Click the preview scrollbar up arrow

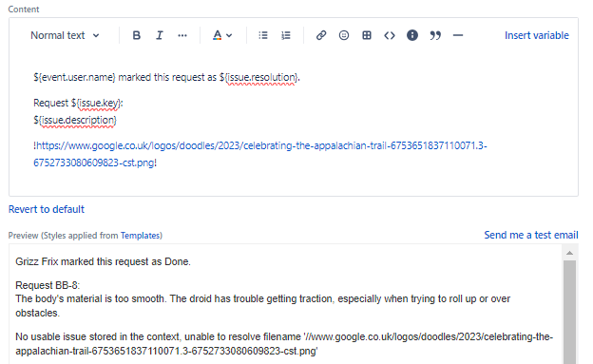pyautogui.click(x=569, y=253)
